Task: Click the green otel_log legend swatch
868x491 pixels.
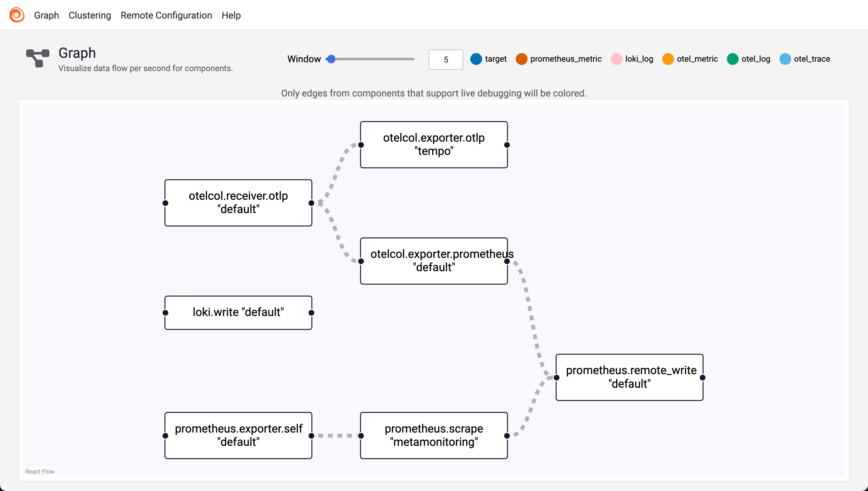Action: pyautogui.click(x=732, y=59)
